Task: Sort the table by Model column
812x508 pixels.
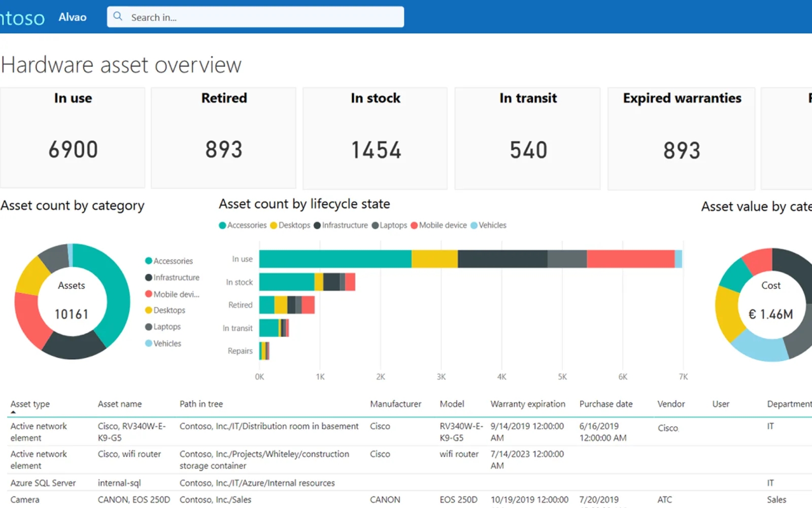Action: 452,404
